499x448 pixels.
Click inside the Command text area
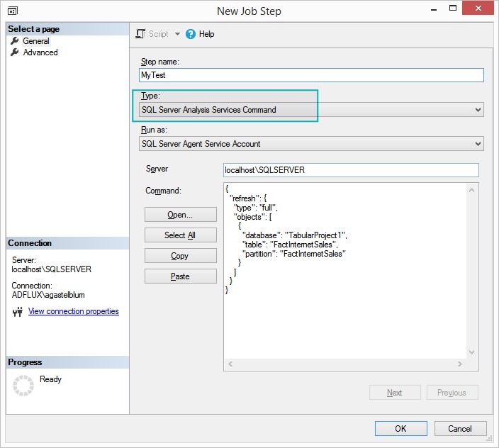345,271
